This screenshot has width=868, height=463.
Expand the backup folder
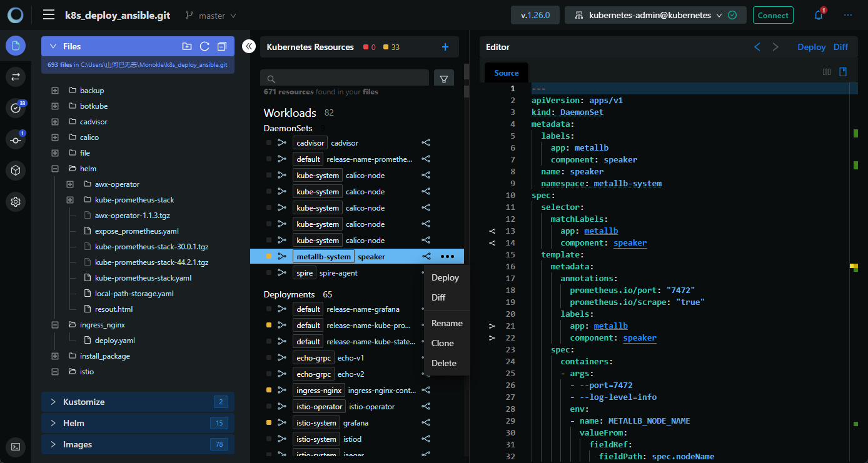pyautogui.click(x=55, y=91)
